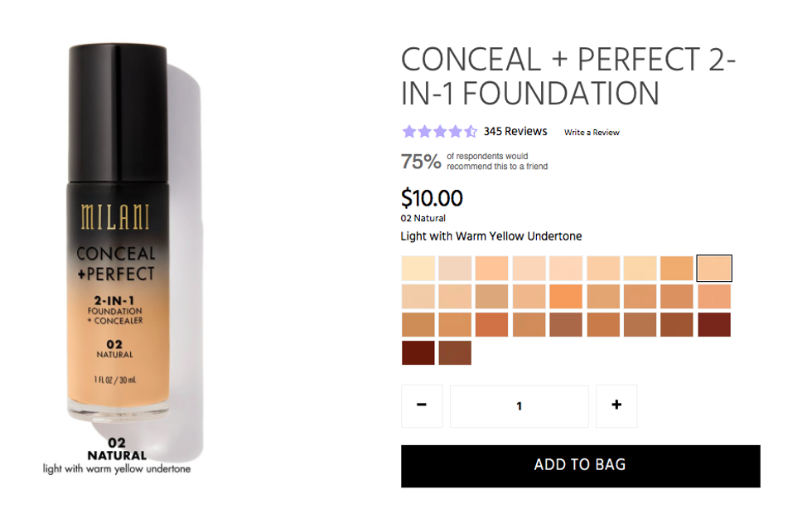Open the Write a Review link
The width and height of the screenshot is (812, 509).
click(x=592, y=133)
